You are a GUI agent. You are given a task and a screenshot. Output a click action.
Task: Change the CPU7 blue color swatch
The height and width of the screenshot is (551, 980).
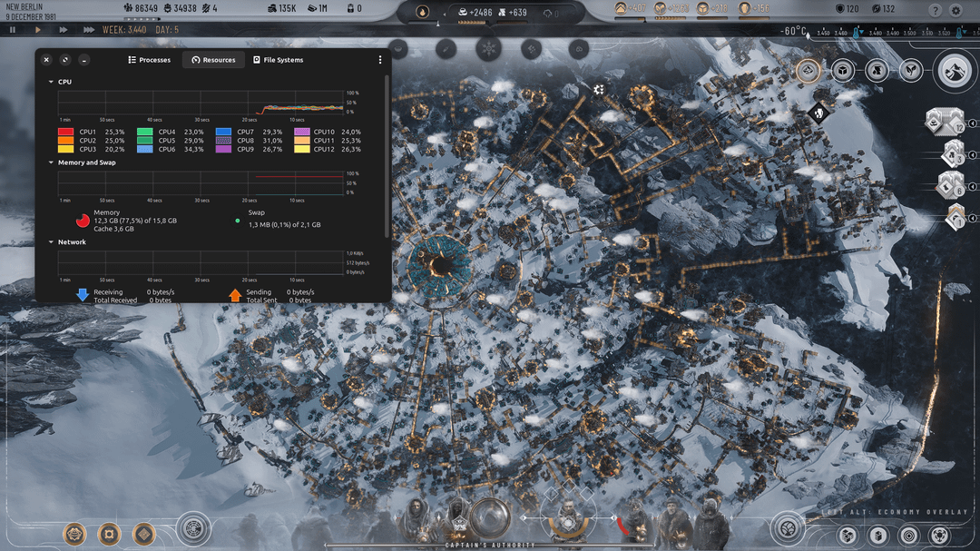223,132
